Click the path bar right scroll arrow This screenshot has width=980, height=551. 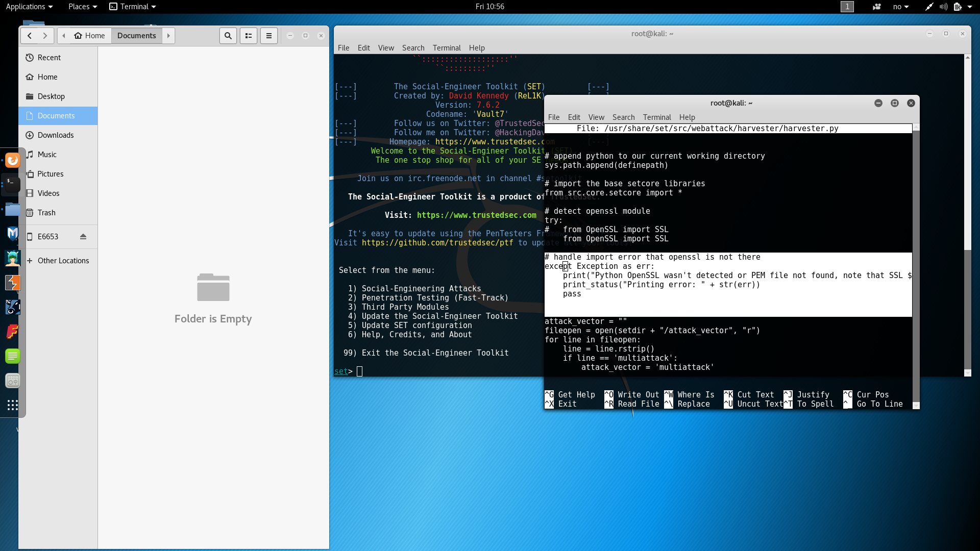pyautogui.click(x=168, y=36)
